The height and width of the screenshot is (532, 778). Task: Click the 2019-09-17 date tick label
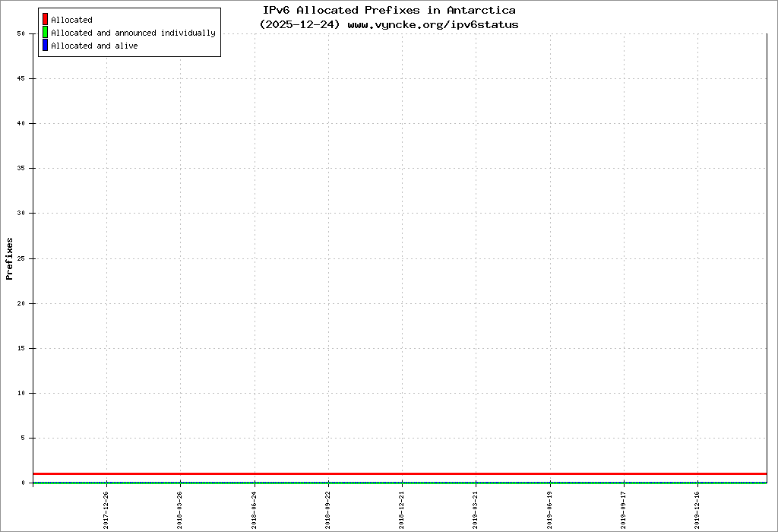point(624,508)
